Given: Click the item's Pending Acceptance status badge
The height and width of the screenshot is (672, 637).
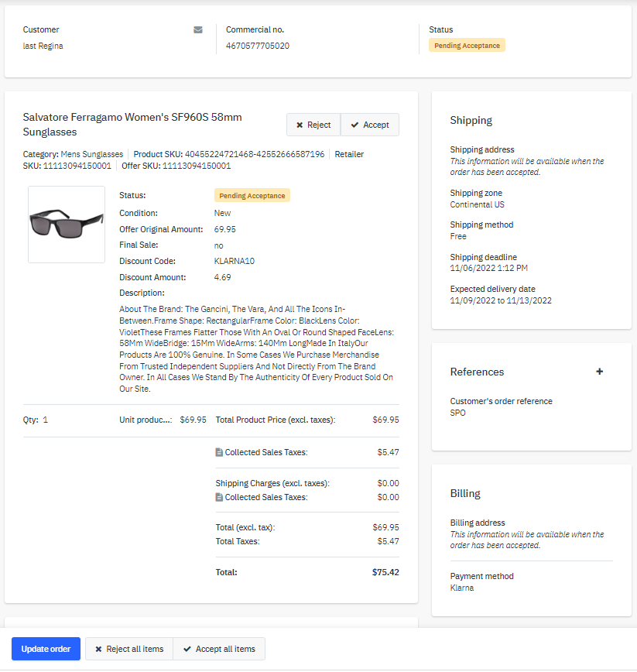Looking at the screenshot, I should [x=252, y=195].
